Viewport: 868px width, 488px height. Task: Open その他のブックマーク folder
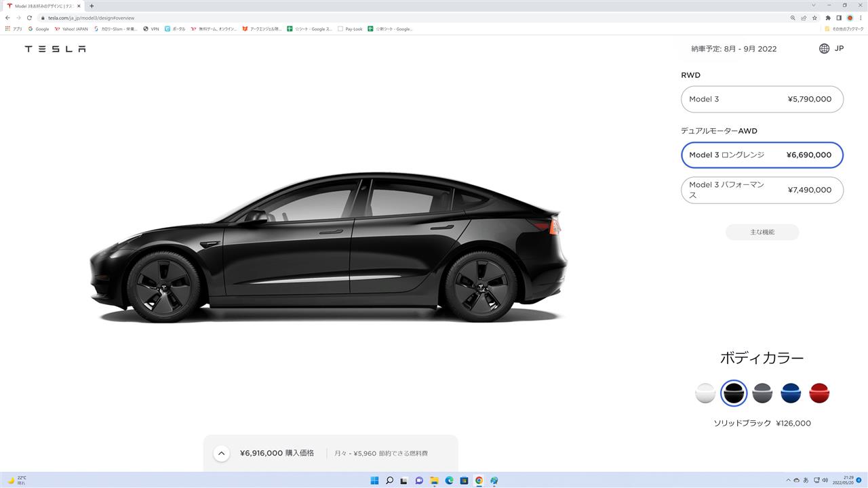[x=845, y=29]
